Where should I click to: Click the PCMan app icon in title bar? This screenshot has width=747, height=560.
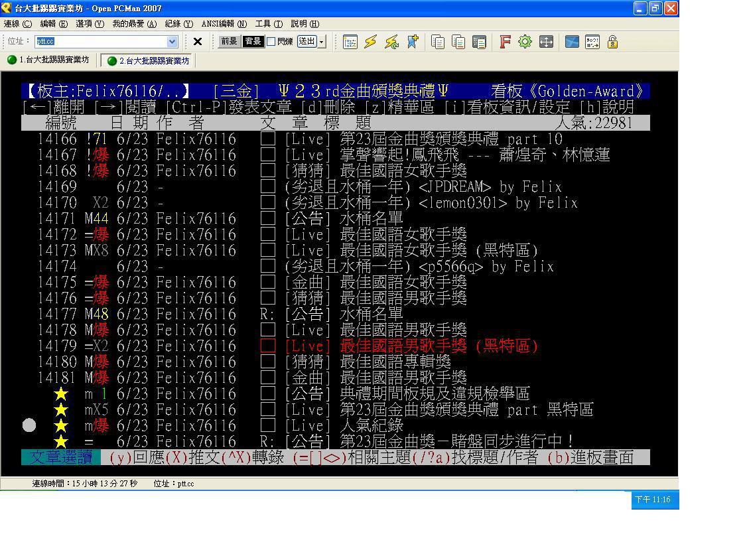[x=6, y=7]
